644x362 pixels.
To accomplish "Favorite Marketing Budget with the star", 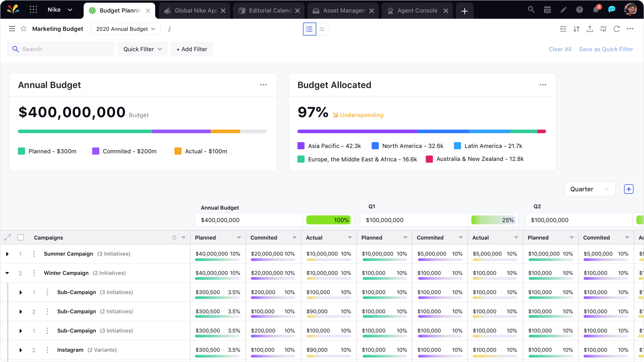I will pyautogui.click(x=24, y=29).
